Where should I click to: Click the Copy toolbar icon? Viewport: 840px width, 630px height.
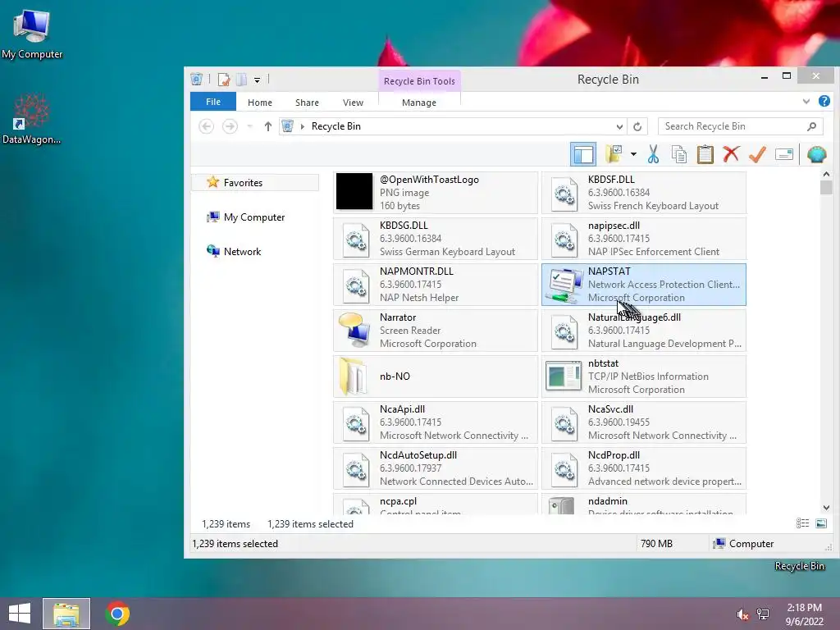678,154
